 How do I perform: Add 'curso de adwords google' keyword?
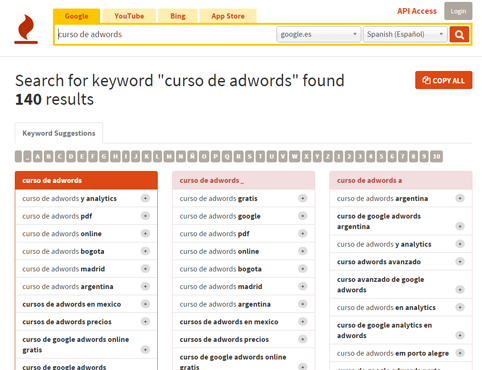303,216
